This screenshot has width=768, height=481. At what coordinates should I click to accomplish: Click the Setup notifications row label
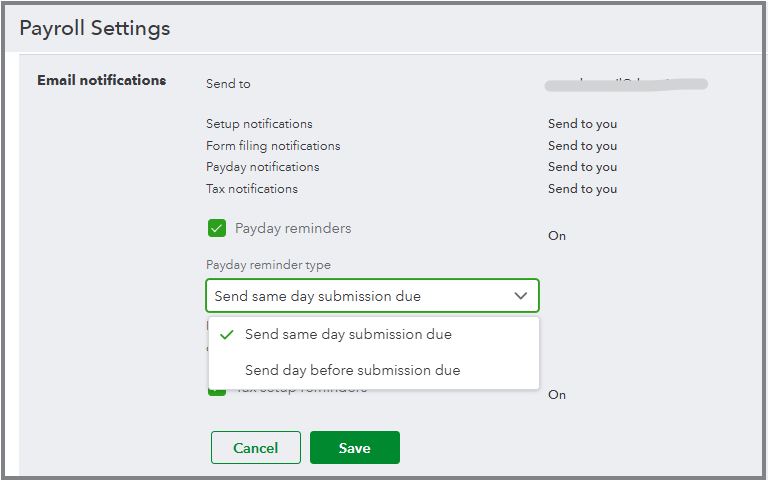259,124
